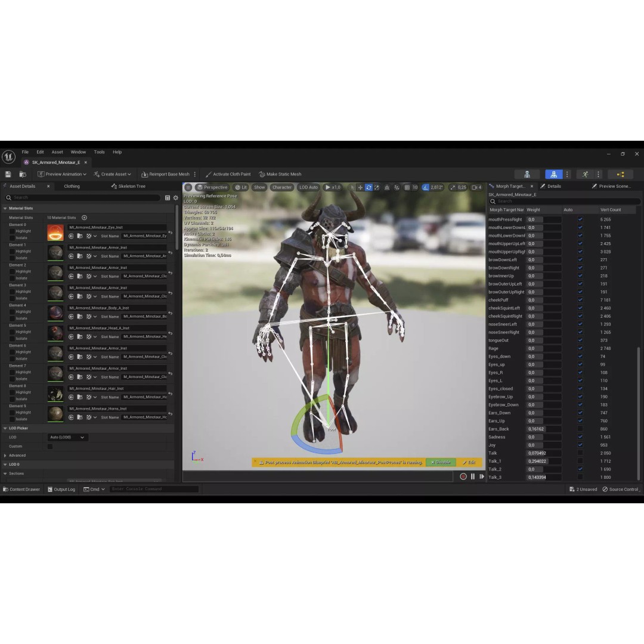Check Auto for Talk_3 morph target
Image resolution: width=644 pixels, height=644 pixels.
coord(580,477)
